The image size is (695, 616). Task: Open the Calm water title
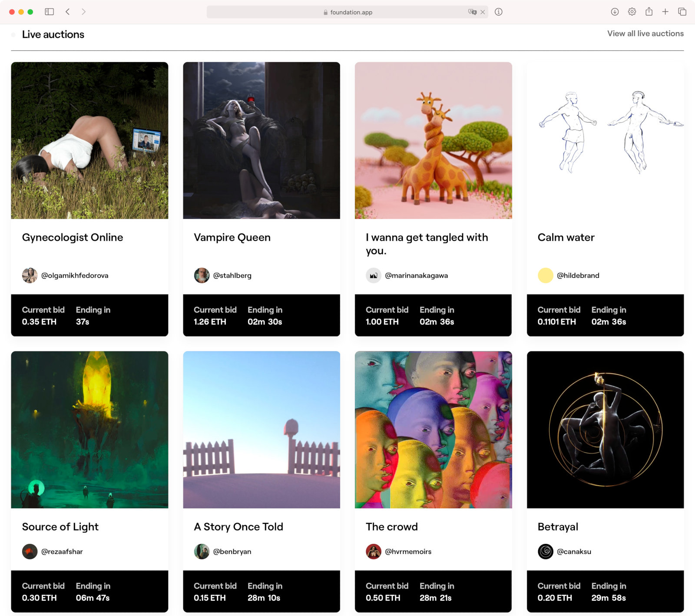(566, 238)
